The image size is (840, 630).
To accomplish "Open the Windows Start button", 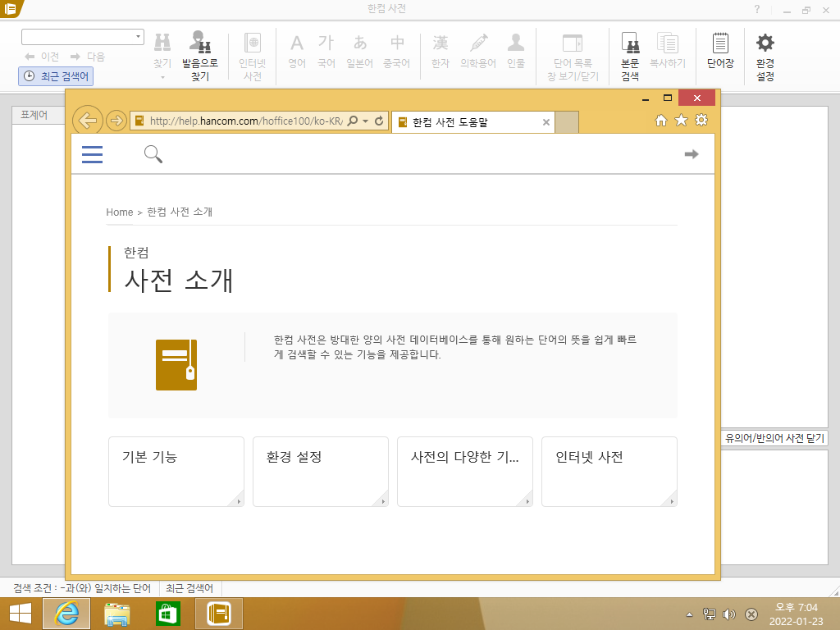I will coord(21,614).
